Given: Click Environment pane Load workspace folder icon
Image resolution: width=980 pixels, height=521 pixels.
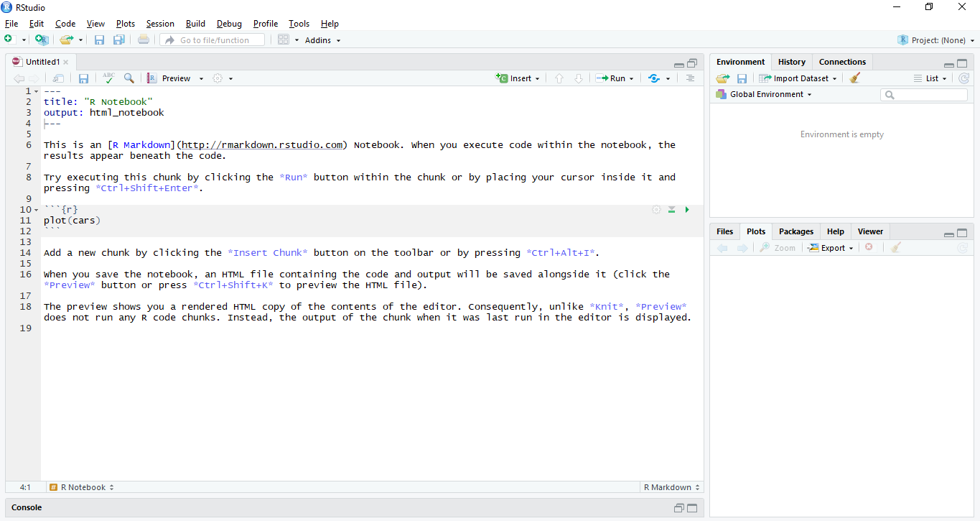Looking at the screenshot, I should [x=722, y=78].
